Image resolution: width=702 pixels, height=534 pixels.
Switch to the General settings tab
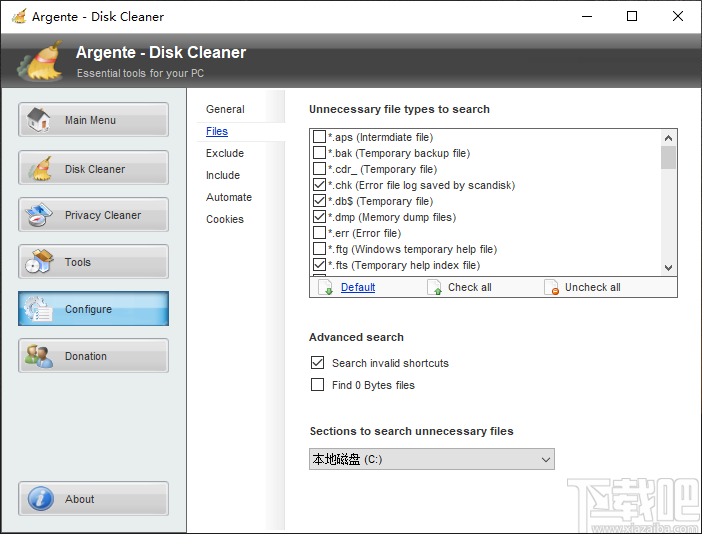(x=225, y=109)
